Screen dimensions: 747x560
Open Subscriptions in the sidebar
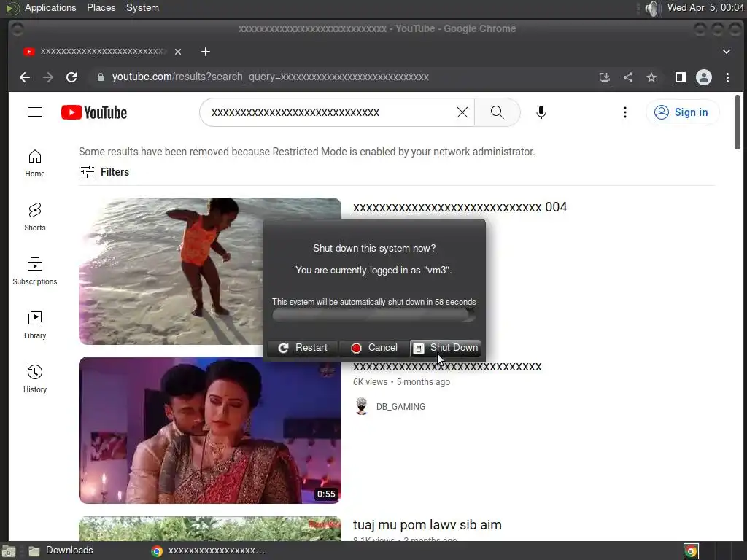point(35,271)
